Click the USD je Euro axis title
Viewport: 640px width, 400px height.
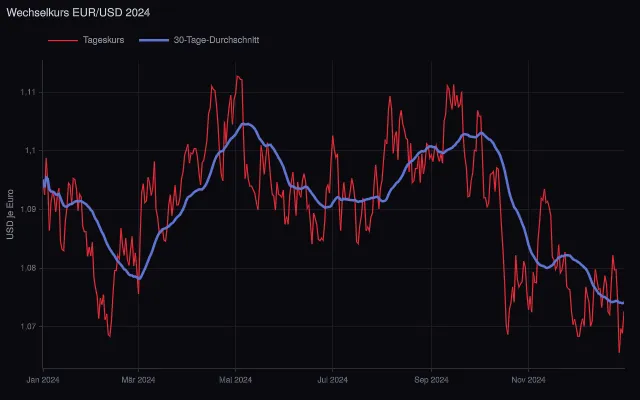tap(10, 214)
